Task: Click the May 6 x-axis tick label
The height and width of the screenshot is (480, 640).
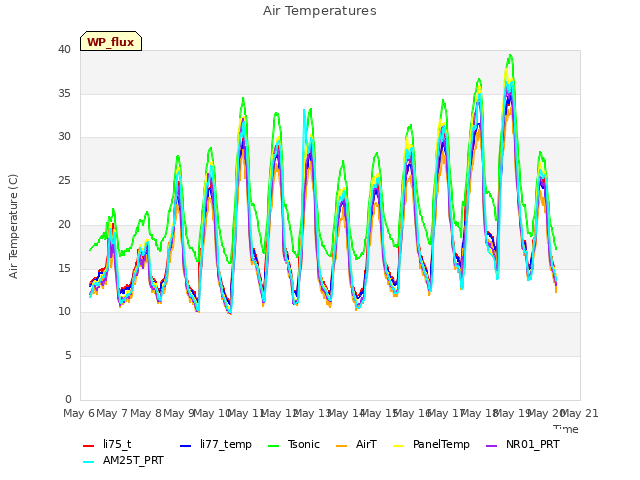Action: click(79, 413)
